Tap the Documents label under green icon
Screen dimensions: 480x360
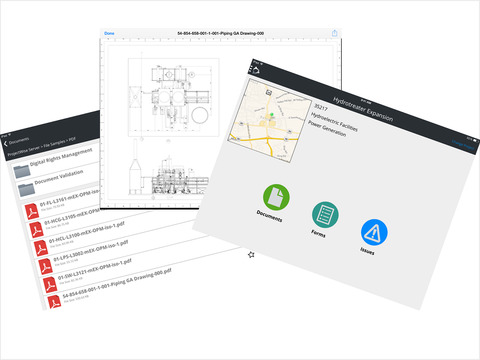point(269,216)
